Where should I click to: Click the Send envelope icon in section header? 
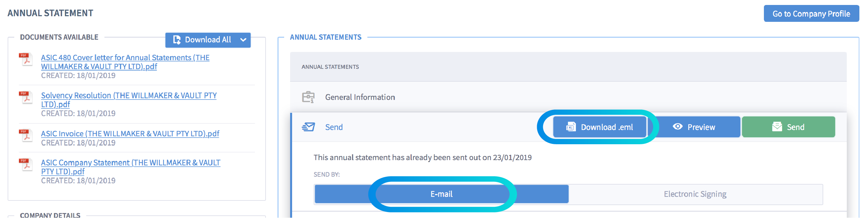308,127
